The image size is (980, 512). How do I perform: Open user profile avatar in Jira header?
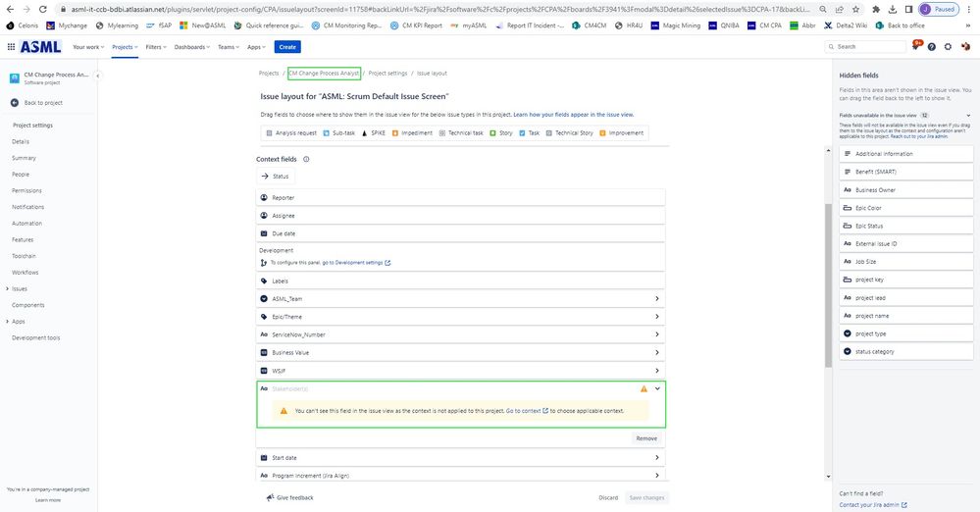click(x=965, y=47)
